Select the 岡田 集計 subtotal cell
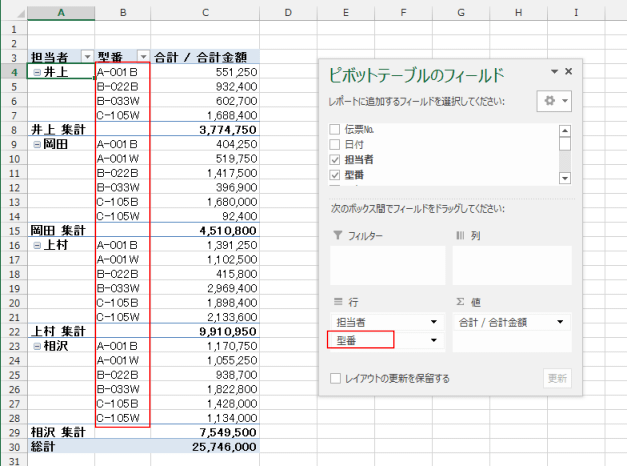The image size is (627, 466). coord(61,230)
